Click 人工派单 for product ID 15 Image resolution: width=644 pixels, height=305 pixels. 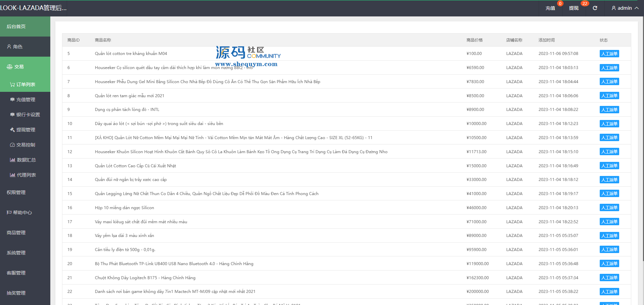(609, 193)
